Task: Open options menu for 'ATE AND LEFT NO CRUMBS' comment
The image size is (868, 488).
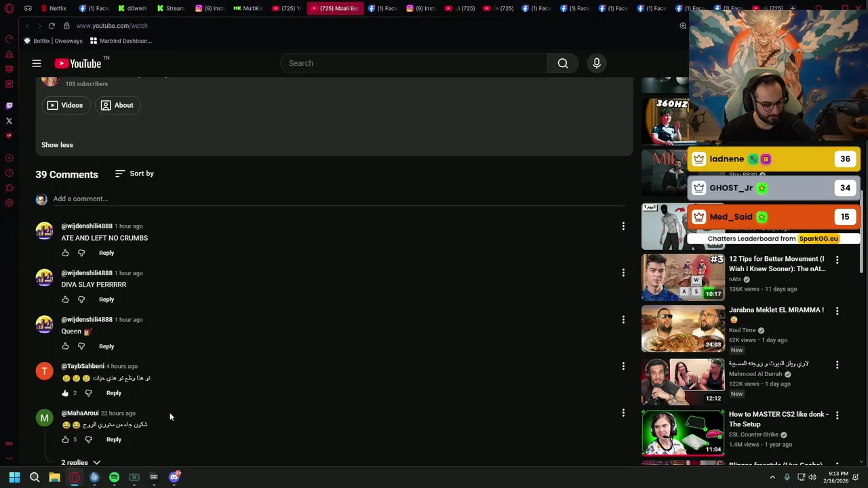Action: (x=623, y=226)
